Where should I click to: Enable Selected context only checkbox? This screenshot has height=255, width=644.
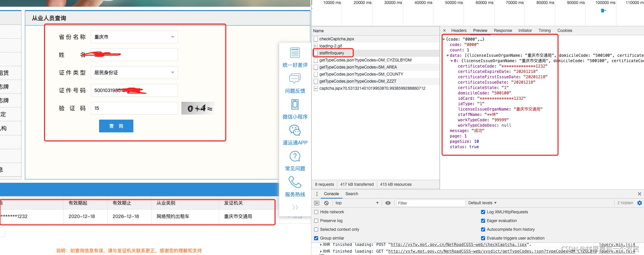316,229
